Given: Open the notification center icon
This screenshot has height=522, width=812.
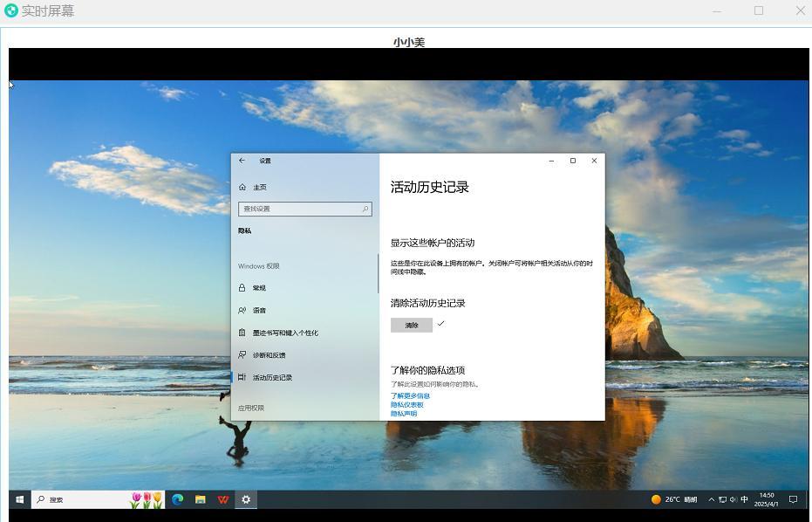Looking at the screenshot, I should point(793,499).
